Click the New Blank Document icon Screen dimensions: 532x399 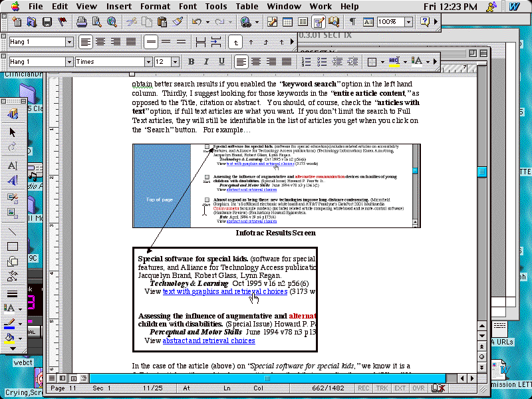(x=17, y=22)
